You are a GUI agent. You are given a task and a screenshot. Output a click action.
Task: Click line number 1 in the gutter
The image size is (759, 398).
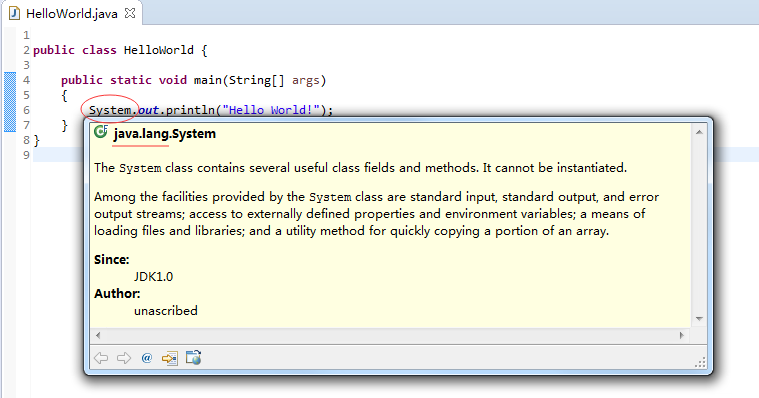click(26, 35)
